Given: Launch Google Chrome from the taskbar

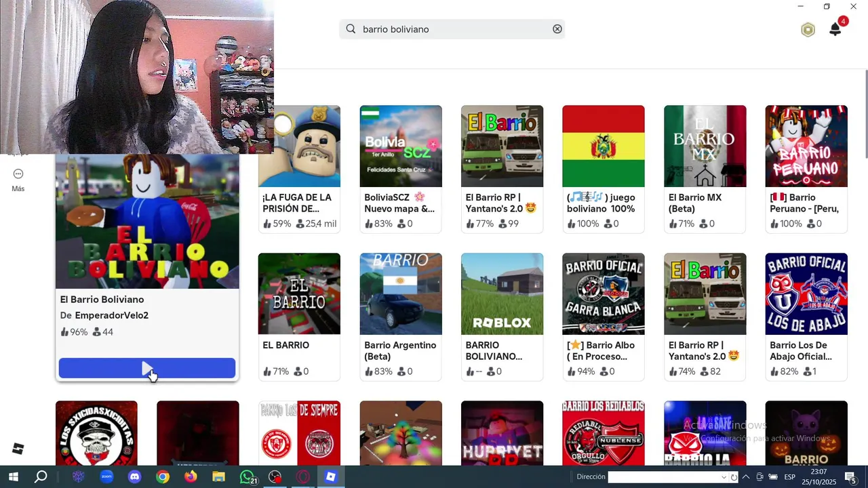Looking at the screenshot, I should [163, 476].
